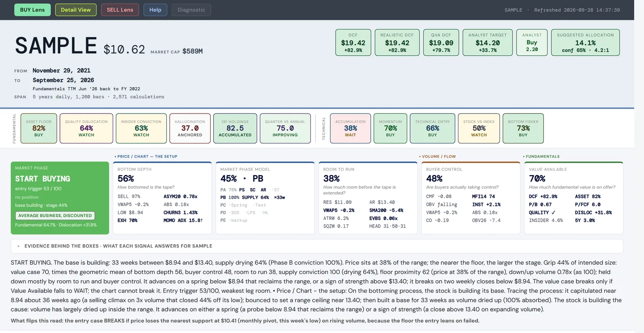
Task: Click the Suggested Allocation 14.1% box
Action: pos(585,42)
